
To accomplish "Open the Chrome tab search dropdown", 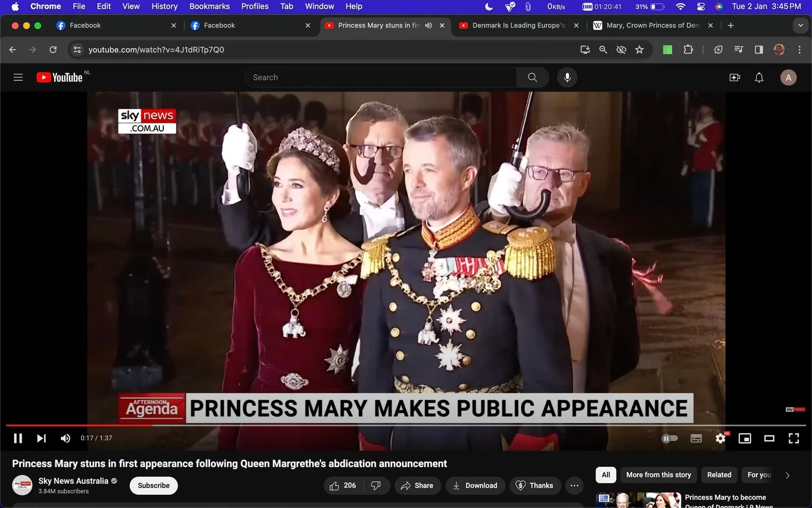I will pos(800,25).
